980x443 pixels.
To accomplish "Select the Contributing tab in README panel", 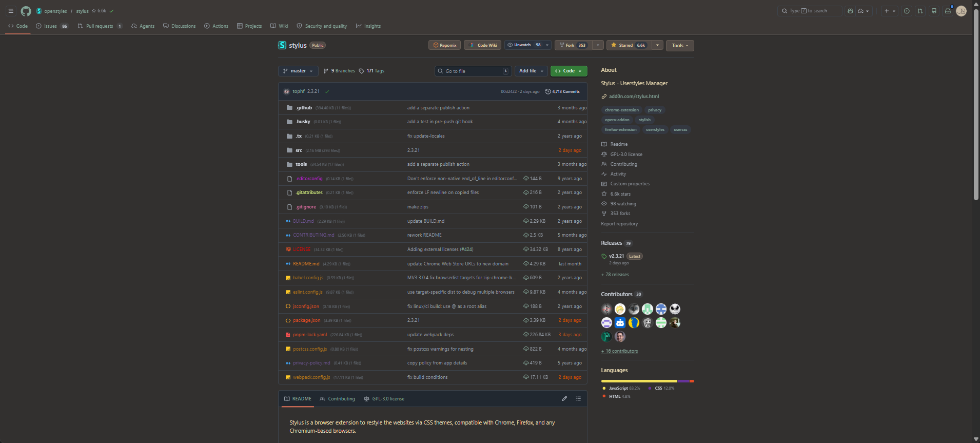I will (337, 399).
